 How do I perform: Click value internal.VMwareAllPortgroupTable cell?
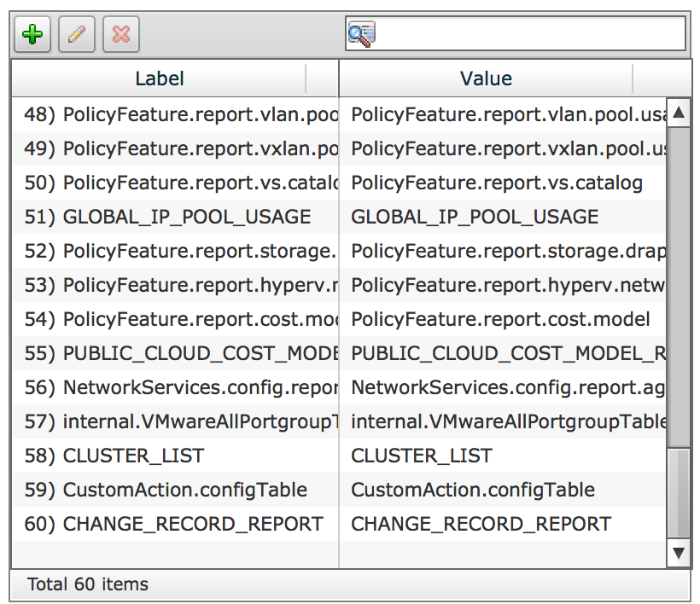tap(503, 421)
